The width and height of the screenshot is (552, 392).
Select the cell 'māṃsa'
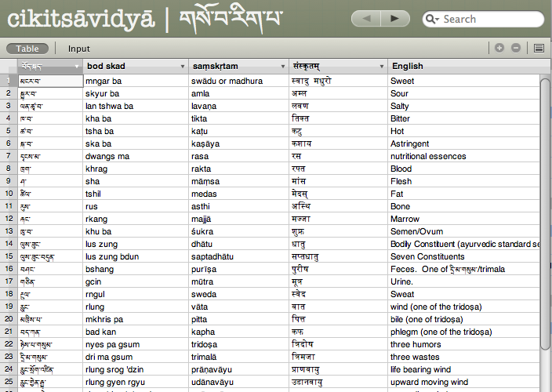(238, 181)
